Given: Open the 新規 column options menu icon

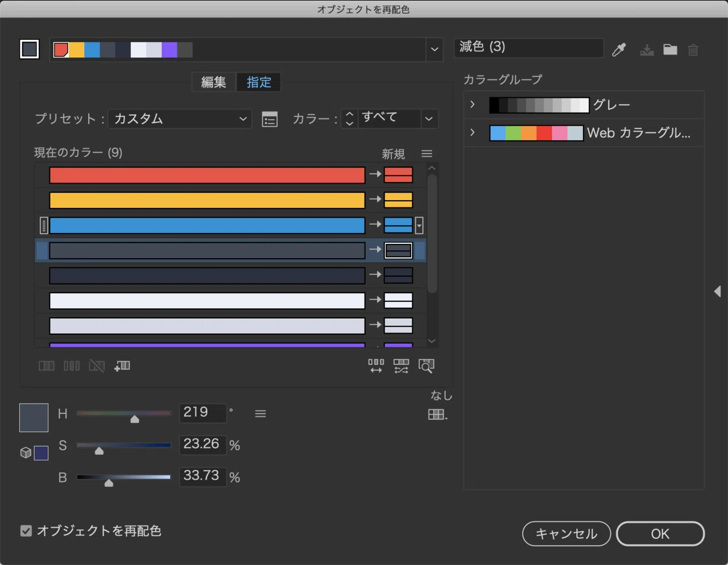Looking at the screenshot, I should click(x=427, y=153).
